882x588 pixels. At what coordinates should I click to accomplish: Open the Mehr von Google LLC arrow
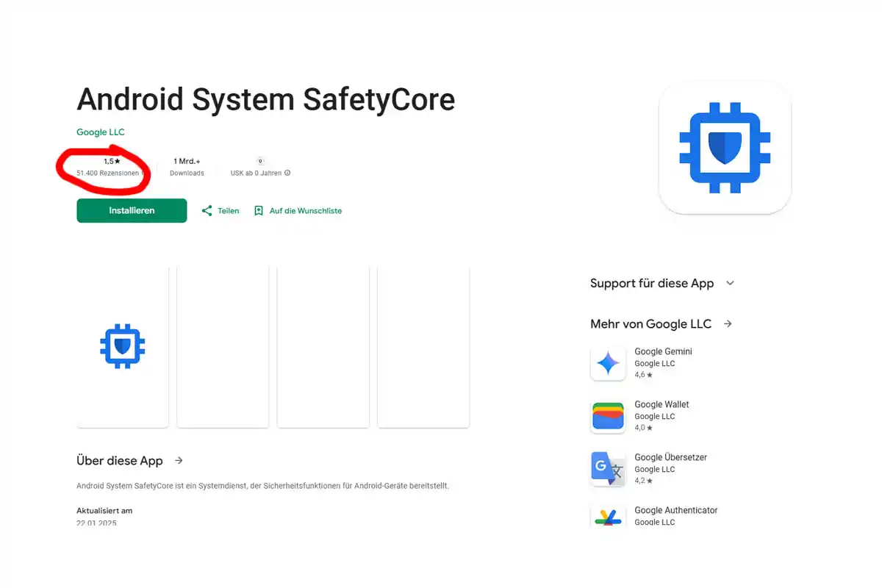click(x=727, y=323)
